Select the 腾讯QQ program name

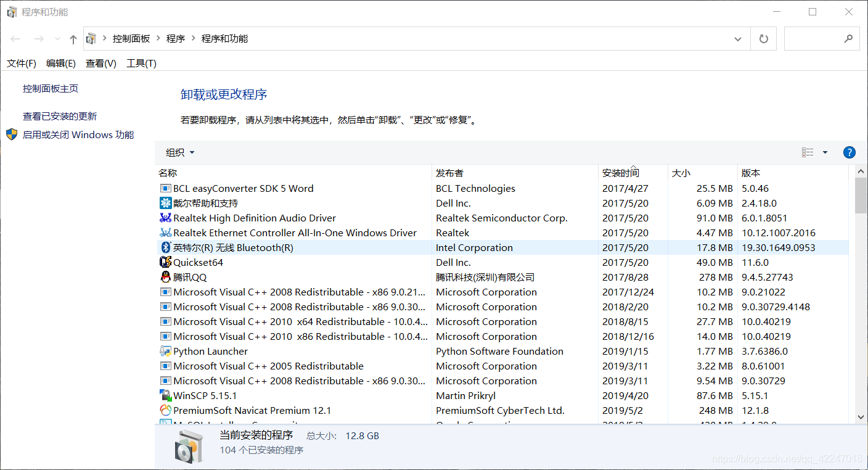click(x=190, y=278)
